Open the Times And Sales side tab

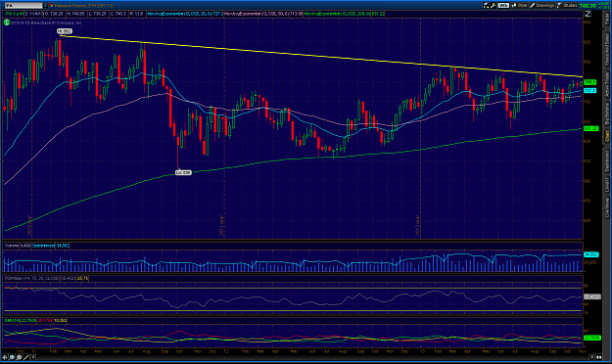pyautogui.click(x=607, y=50)
